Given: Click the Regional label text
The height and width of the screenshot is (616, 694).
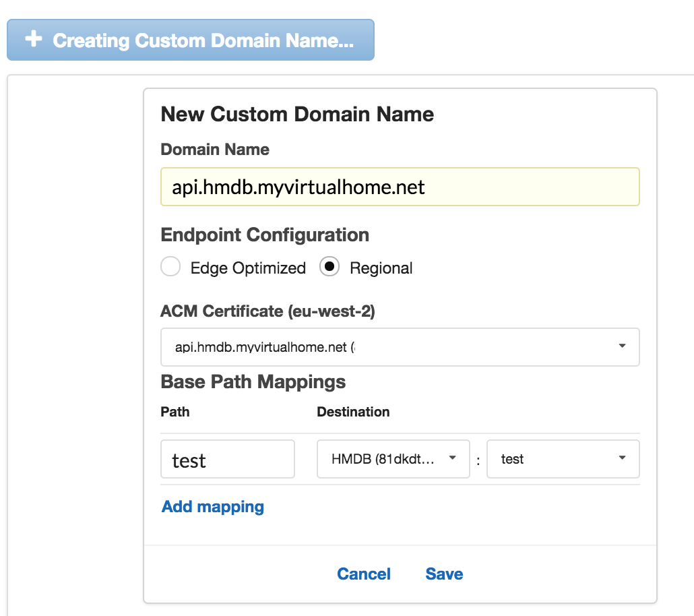Looking at the screenshot, I should click(x=381, y=268).
